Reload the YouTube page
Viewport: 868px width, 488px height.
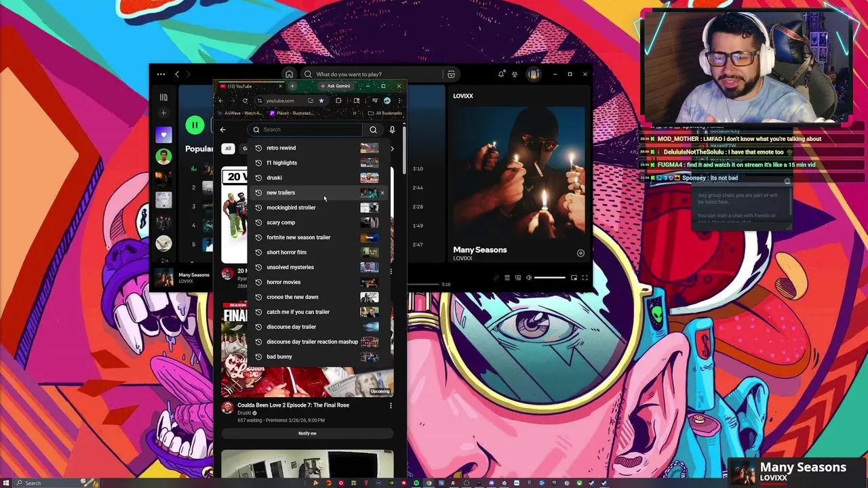[245, 100]
